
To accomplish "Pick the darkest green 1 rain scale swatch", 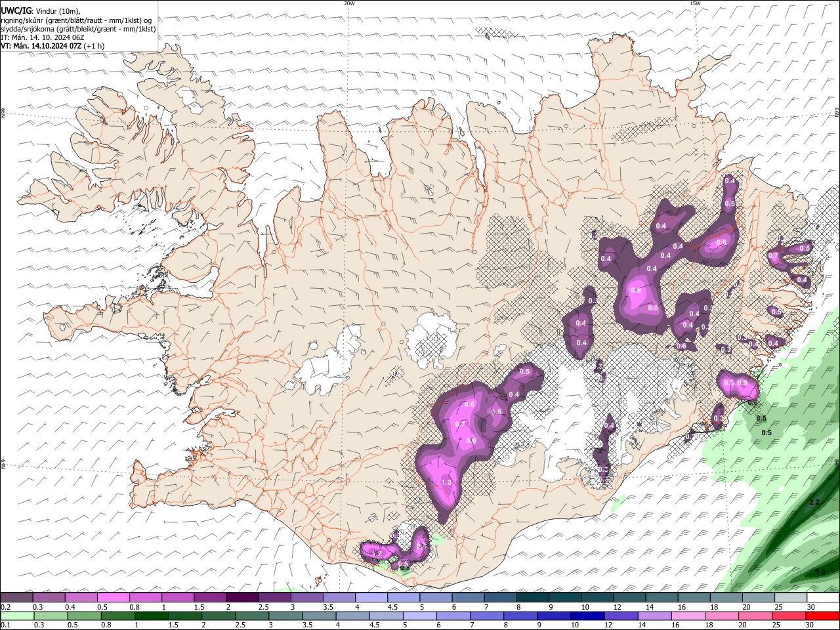I will 151,616.
